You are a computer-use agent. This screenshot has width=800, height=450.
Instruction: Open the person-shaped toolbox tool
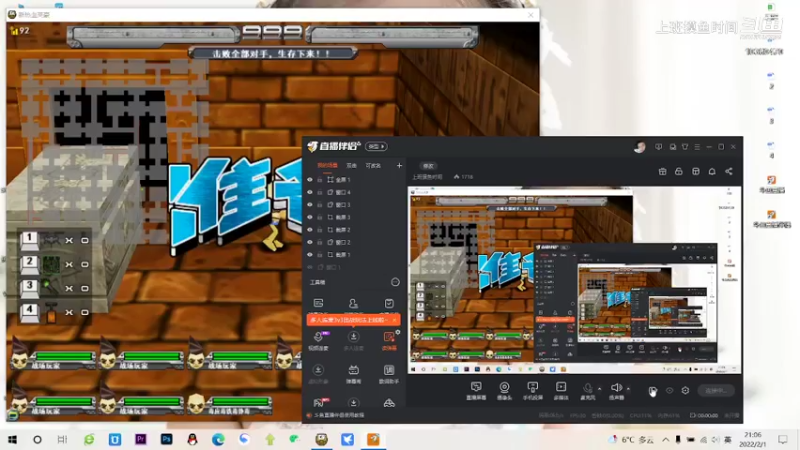click(x=353, y=303)
